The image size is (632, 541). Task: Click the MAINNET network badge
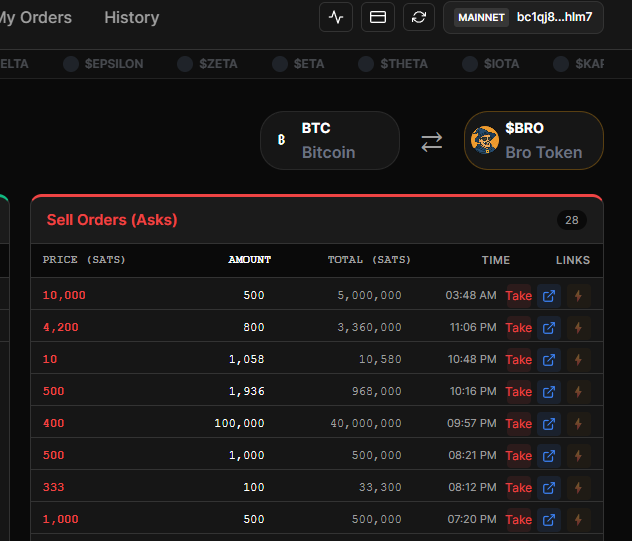(x=481, y=17)
